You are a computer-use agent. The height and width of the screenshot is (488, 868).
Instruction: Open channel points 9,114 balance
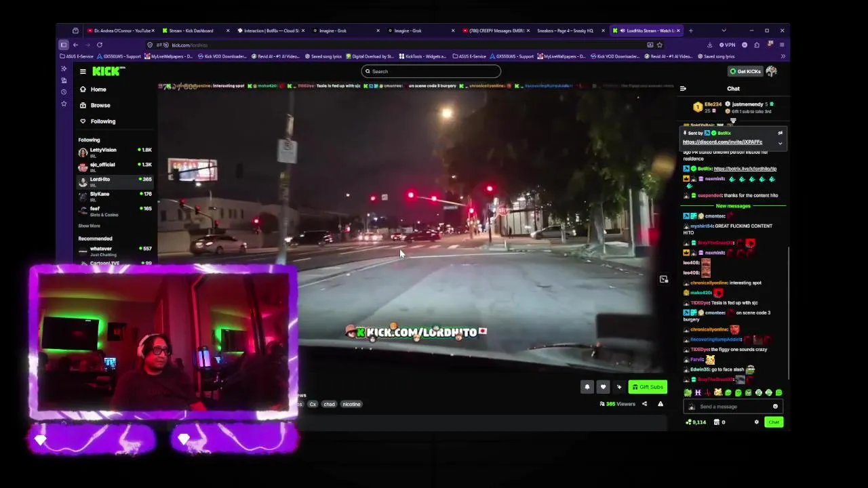pos(696,422)
